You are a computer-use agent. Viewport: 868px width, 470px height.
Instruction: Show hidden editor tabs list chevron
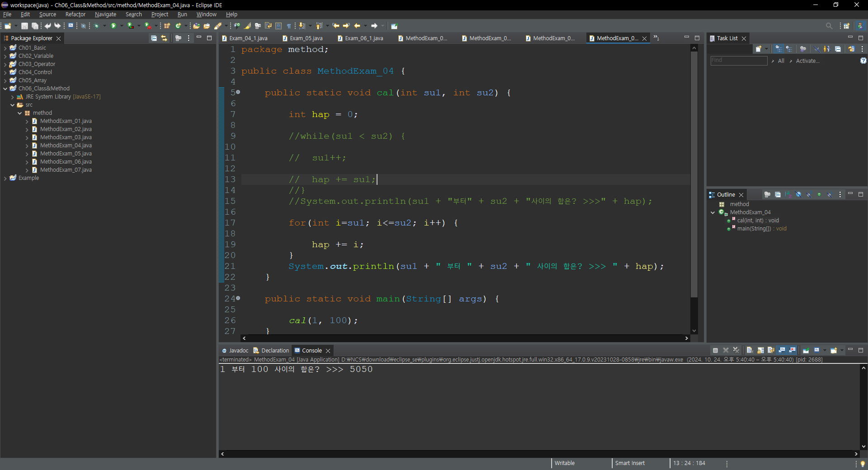coord(656,38)
